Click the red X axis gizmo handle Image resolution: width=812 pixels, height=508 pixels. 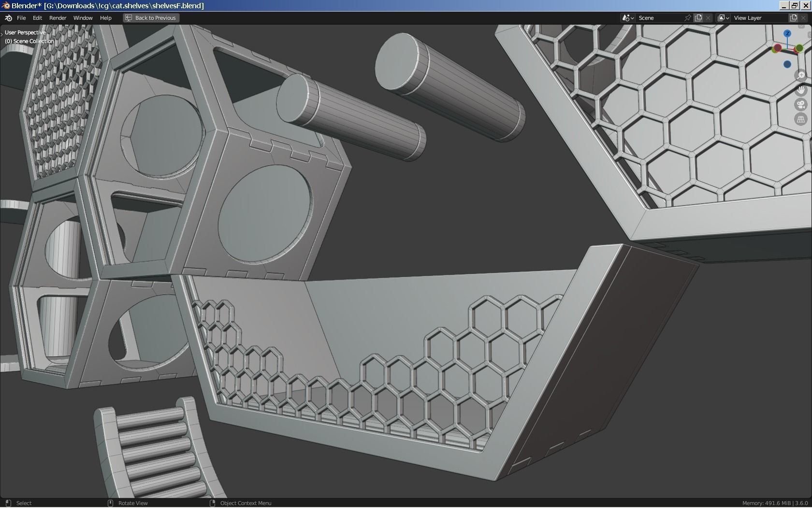click(x=777, y=48)
